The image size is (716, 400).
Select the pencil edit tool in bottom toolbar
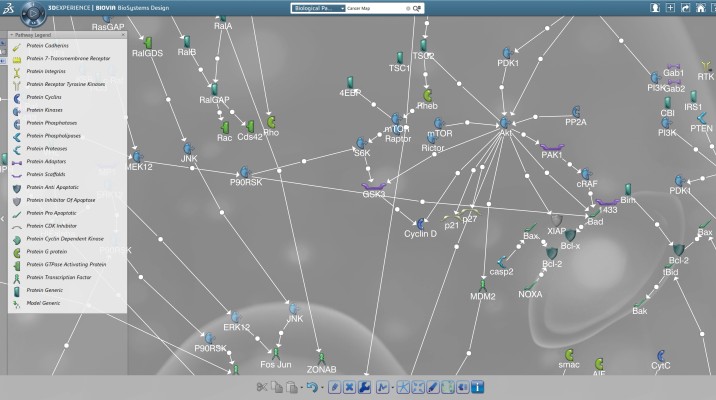pyautogui.click(x=334, y=387)
